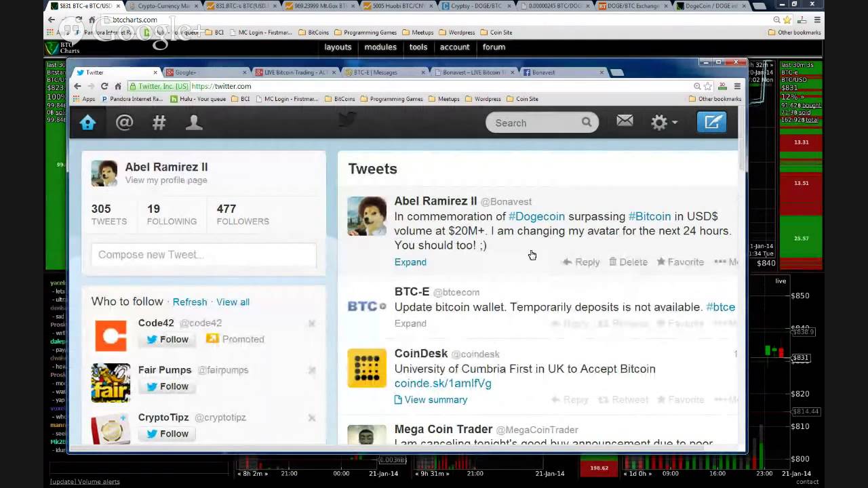The image size is (868, 488).
Task: Open the settings gear dropdown in Twitter
Action: click(664, 123)
